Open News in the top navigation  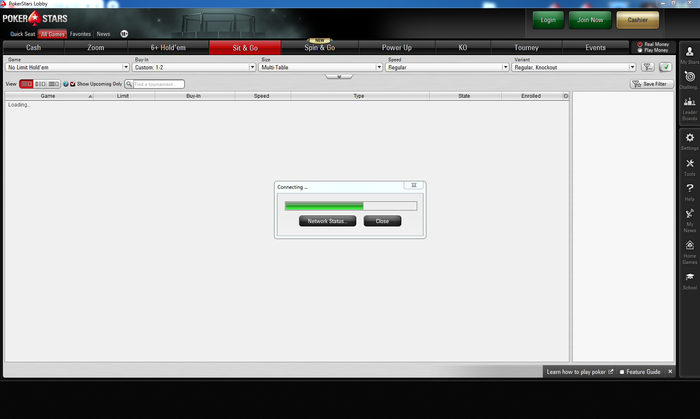[x=103, y=34]
